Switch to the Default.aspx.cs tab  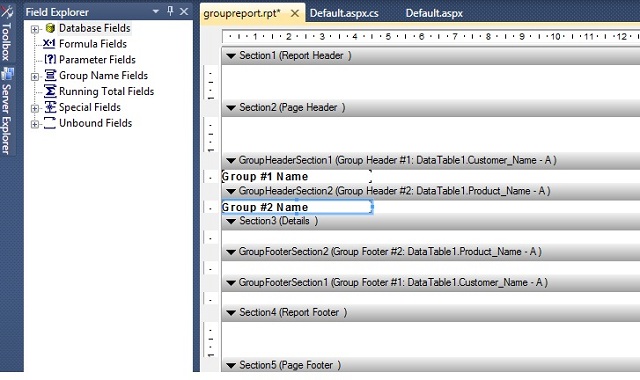tap(344, 13)
